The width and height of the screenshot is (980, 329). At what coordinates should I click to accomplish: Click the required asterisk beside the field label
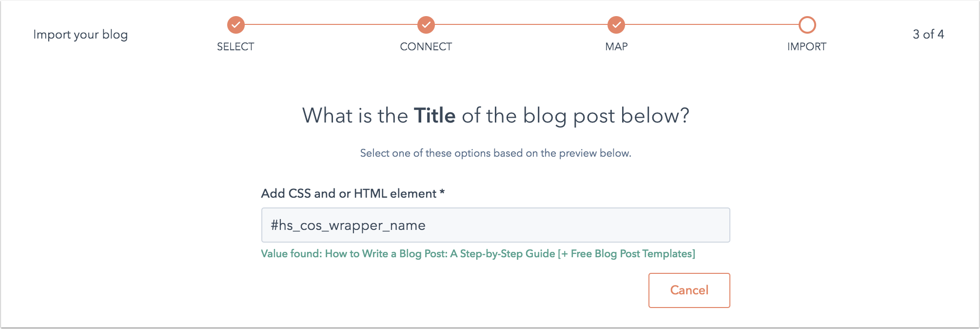pyautogui.click(x=442, y=192)
